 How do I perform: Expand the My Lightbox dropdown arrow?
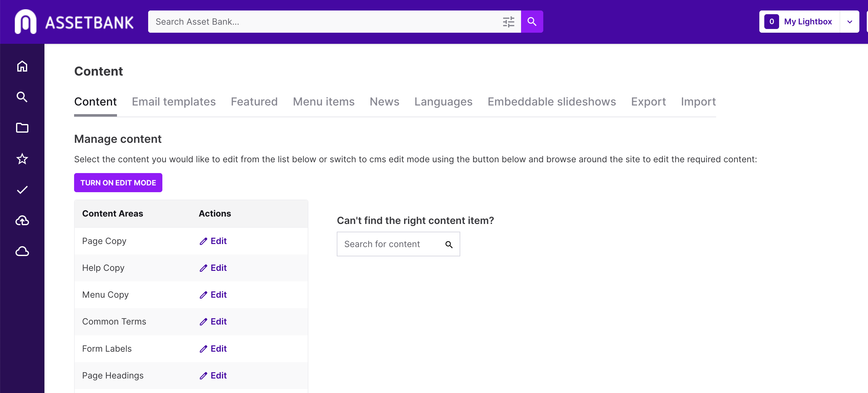point(849,22)
